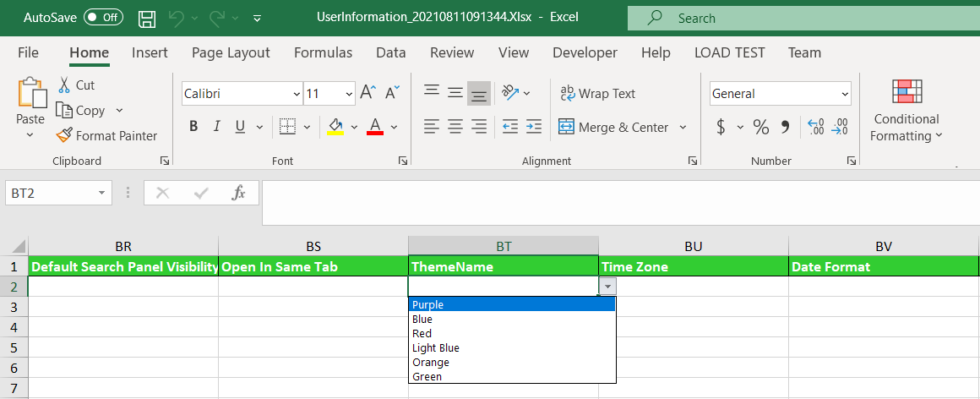Select Light Blue from the theme list
The width and height of the screenshot is (980, 399).
coord(436,348)
